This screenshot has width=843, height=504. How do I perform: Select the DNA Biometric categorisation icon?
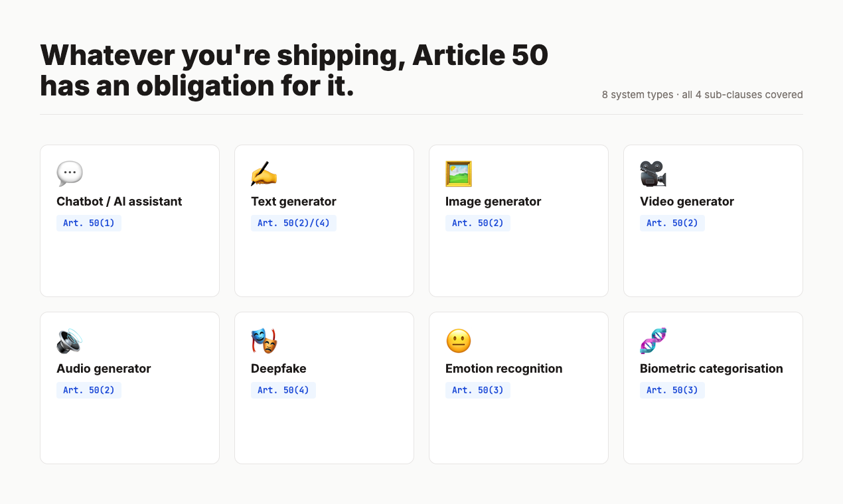click(x=653, y=340)
